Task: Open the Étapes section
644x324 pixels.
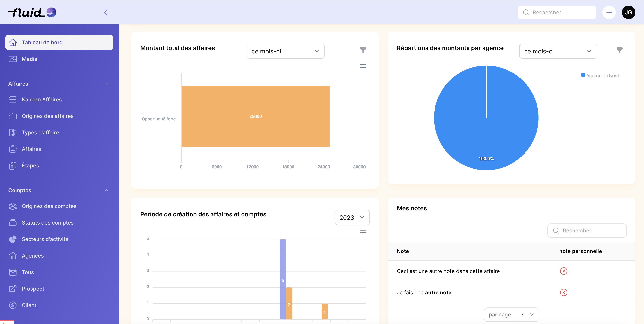Action: [30, 165]
